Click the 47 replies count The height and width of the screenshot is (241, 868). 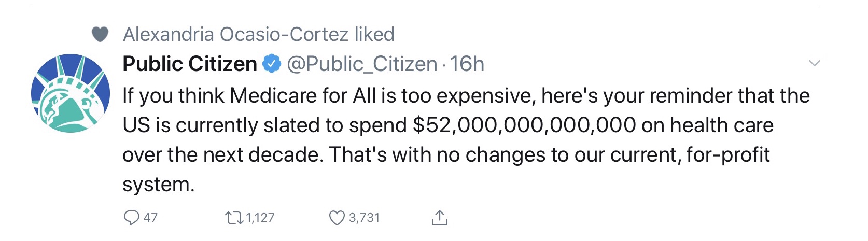pos(150,218)
